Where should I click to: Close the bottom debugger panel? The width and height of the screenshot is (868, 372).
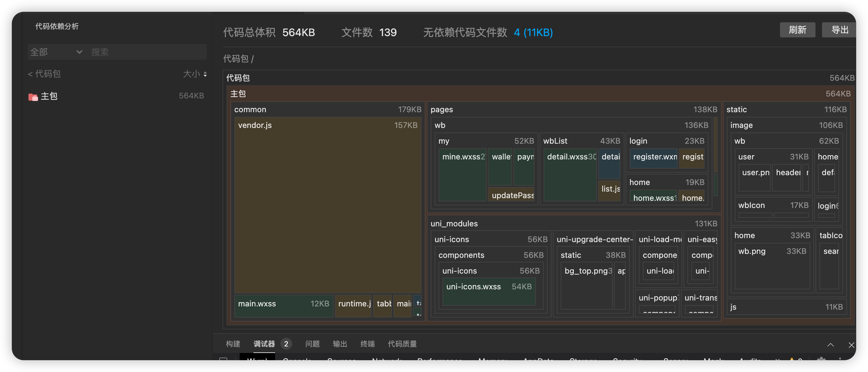(851, 345)
